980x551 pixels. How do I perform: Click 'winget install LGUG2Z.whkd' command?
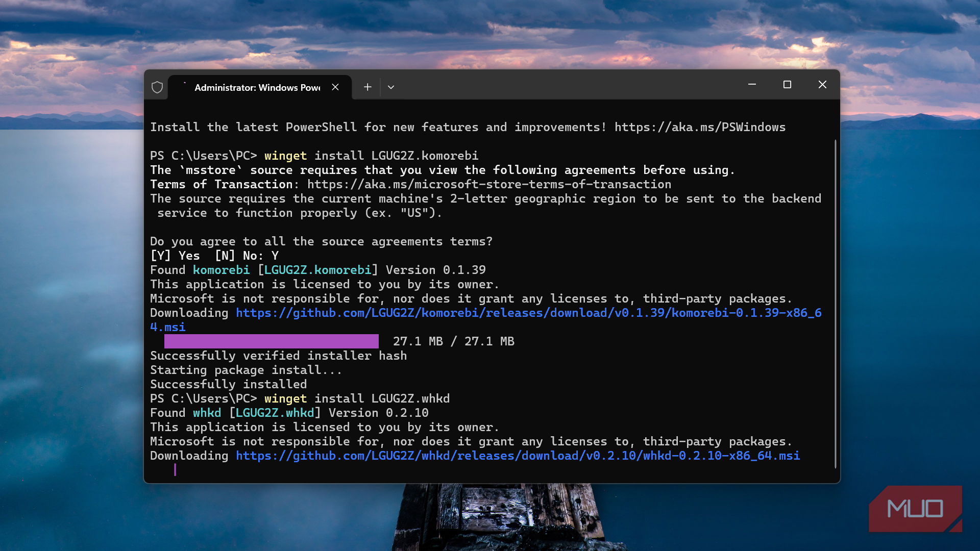pos(357,398)
